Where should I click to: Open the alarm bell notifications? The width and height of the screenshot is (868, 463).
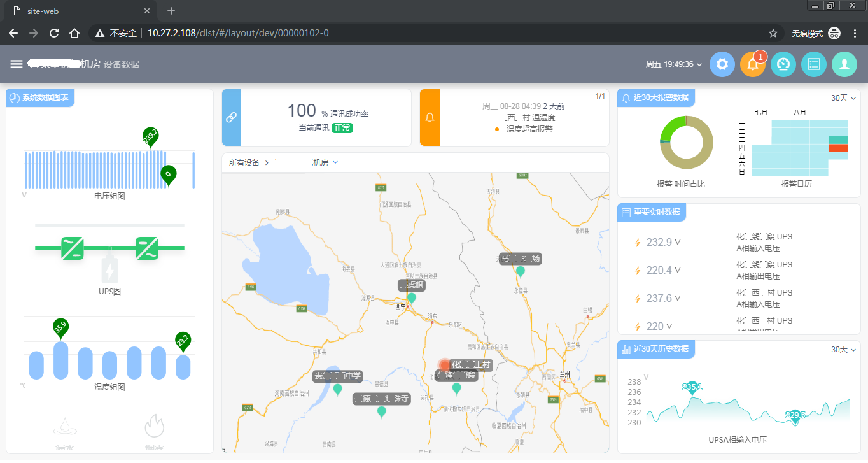pyautogui.click(x=752, y=64)
